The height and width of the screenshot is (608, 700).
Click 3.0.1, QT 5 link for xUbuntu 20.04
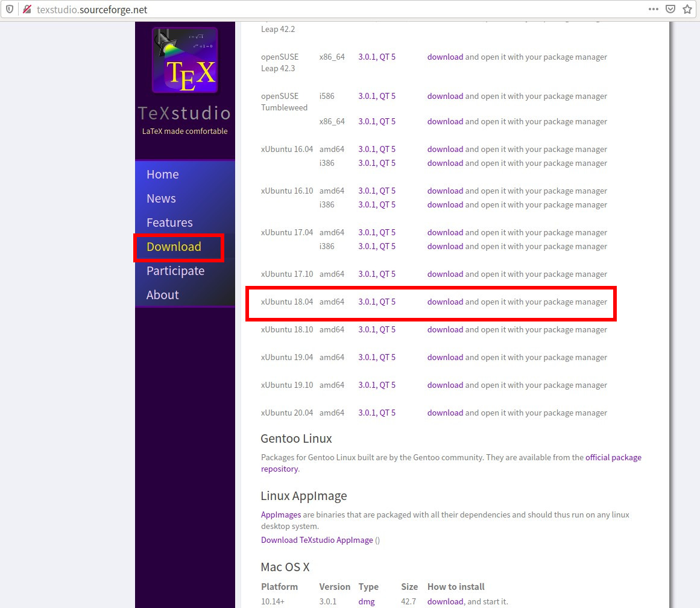pyautogui.click(x=377, y=413)
